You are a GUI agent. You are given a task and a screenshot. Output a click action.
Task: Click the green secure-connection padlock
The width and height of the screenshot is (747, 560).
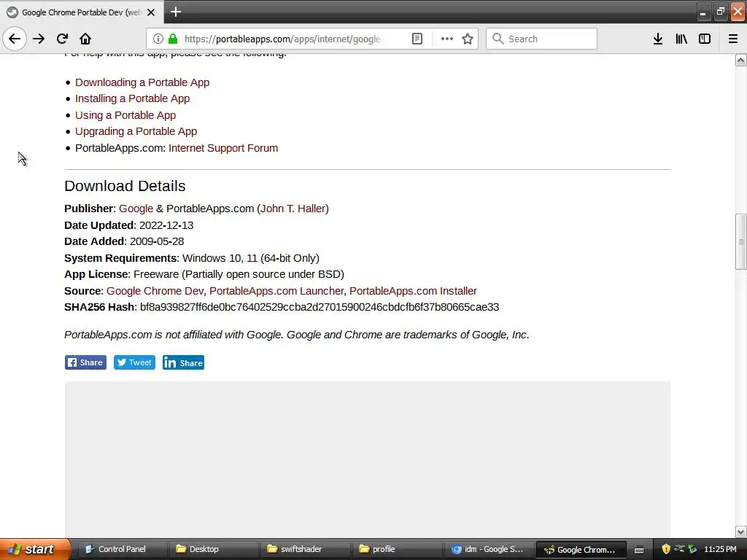173,39
